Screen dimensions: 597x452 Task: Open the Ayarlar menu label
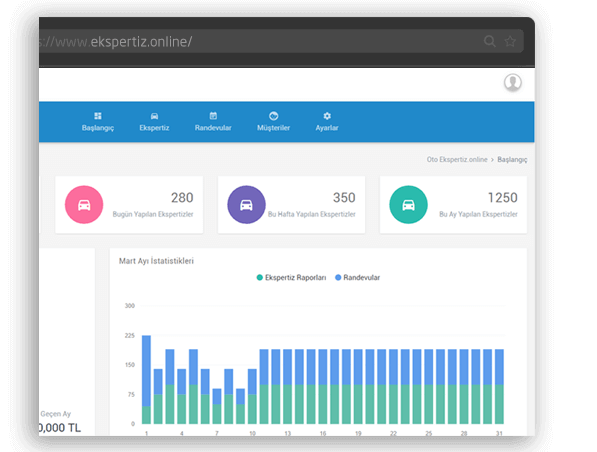(x=327, y=128)
